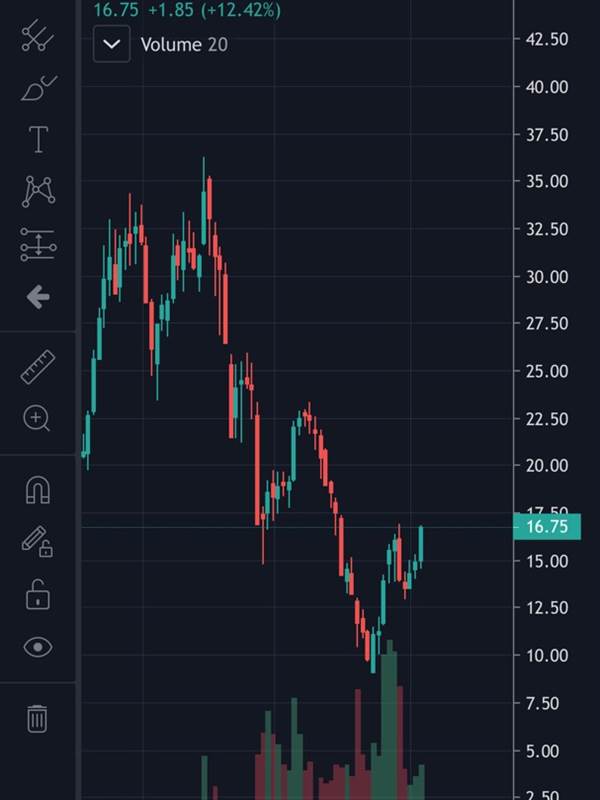Select the Brush drawing tool
This screenshot has width=600, height=800.
[x=39, y=88]
